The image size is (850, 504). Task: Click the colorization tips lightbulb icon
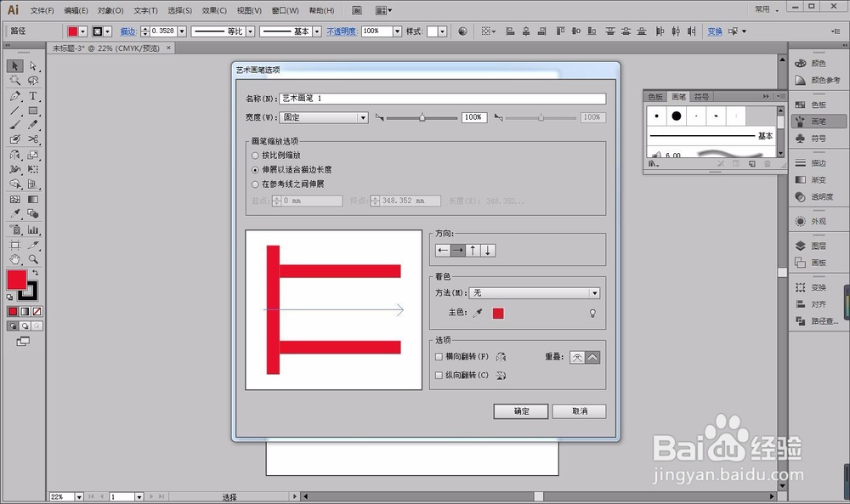tap(592, 314)
